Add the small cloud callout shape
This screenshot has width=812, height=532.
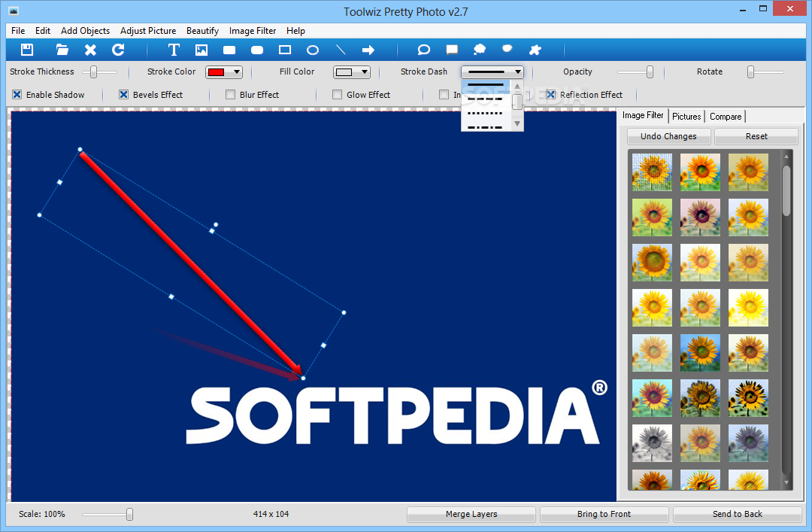pyautogui.click(x=507, y=49)
